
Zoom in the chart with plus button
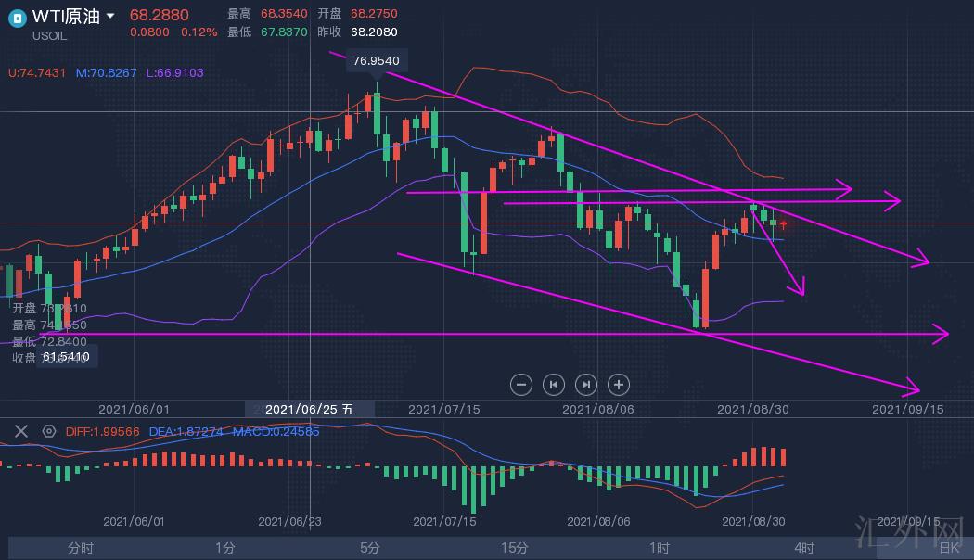point(619,384)
